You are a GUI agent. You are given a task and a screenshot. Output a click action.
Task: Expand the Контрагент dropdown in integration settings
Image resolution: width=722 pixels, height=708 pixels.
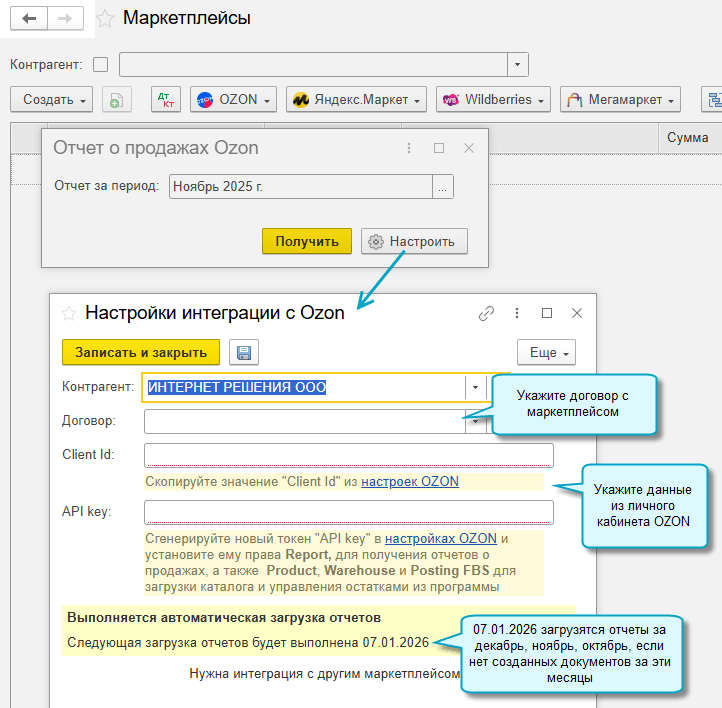[x=476, y=387]
